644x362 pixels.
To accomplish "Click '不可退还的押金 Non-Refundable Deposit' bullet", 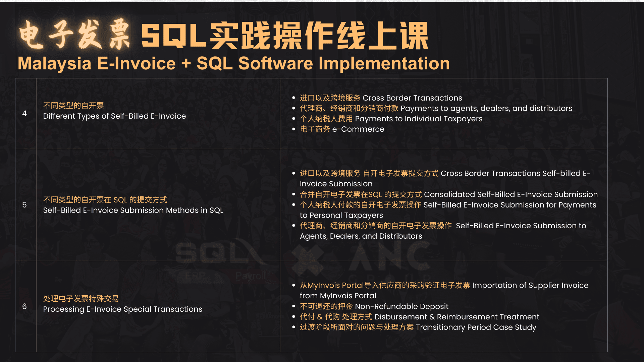I will click(x=374, y=306).
